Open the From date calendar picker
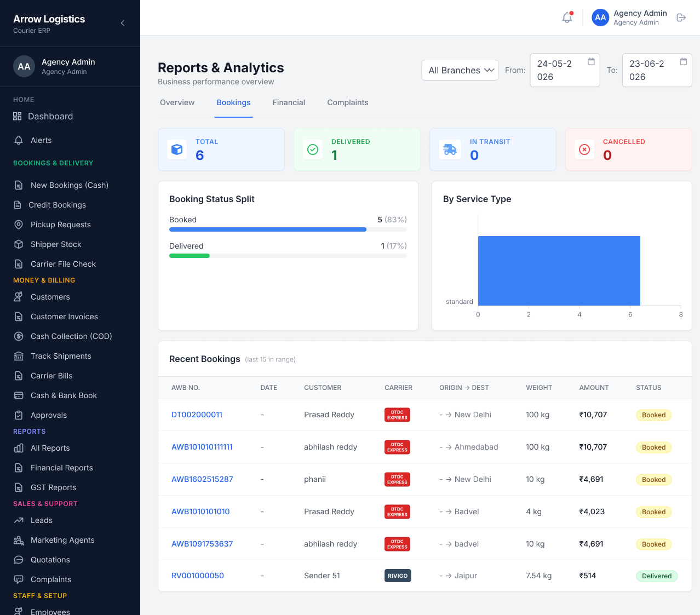 [x=591, y=61]
